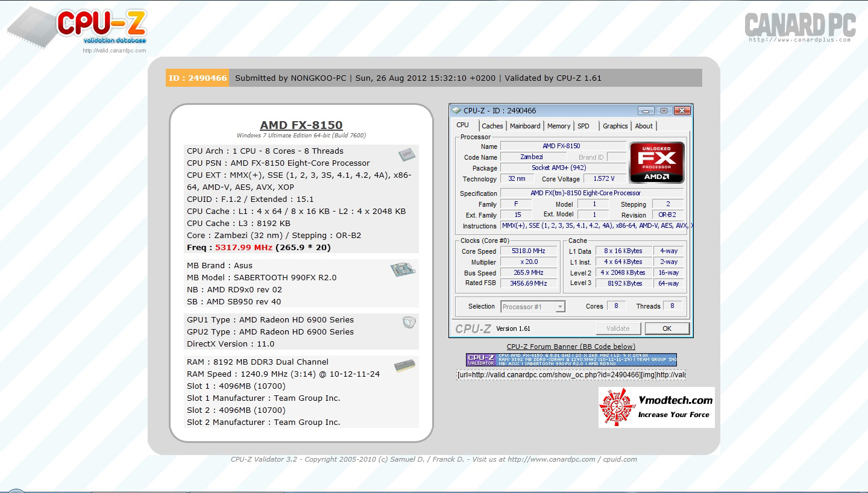Open the valid.canardpc.com link under the logo
The height and width of the screenshot is (493, 868).
115,51
